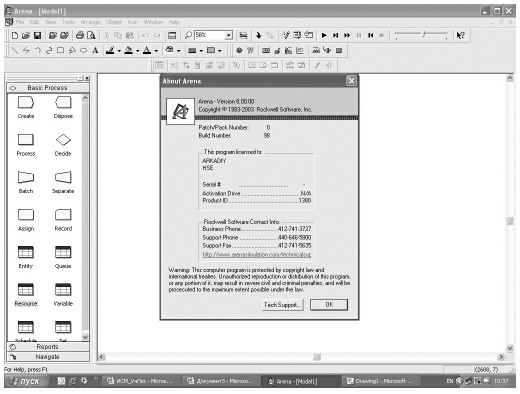
Task: Click the line color pen swatch
Action: coord(110,50)
